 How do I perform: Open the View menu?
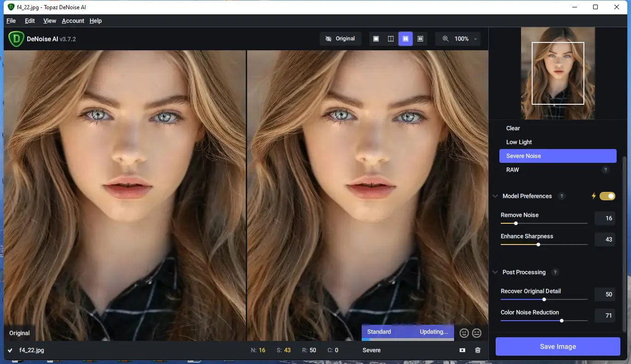49,21
